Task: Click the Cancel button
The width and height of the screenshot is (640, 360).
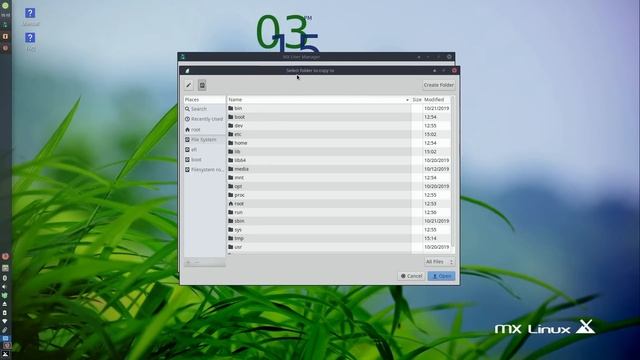Action: [x=411, y=276]
